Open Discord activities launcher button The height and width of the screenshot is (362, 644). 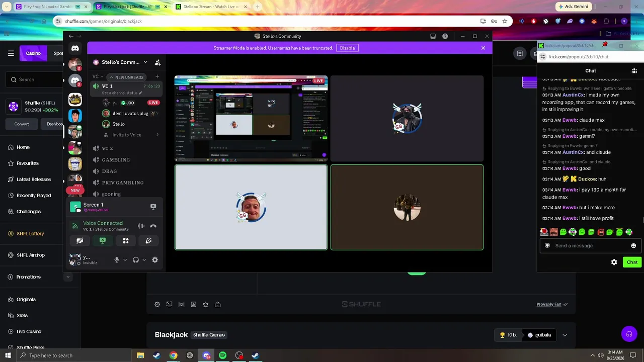[x=126, y=241]
